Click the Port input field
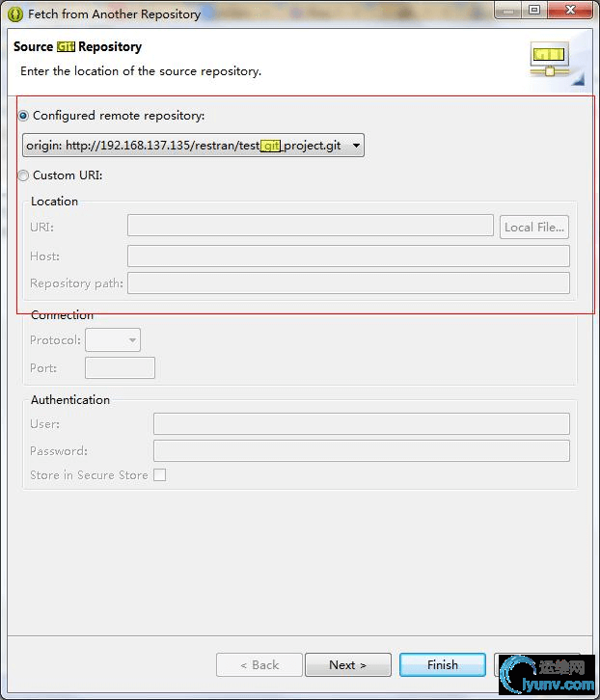Screen dimensions: 600x700 coord(120,368)
